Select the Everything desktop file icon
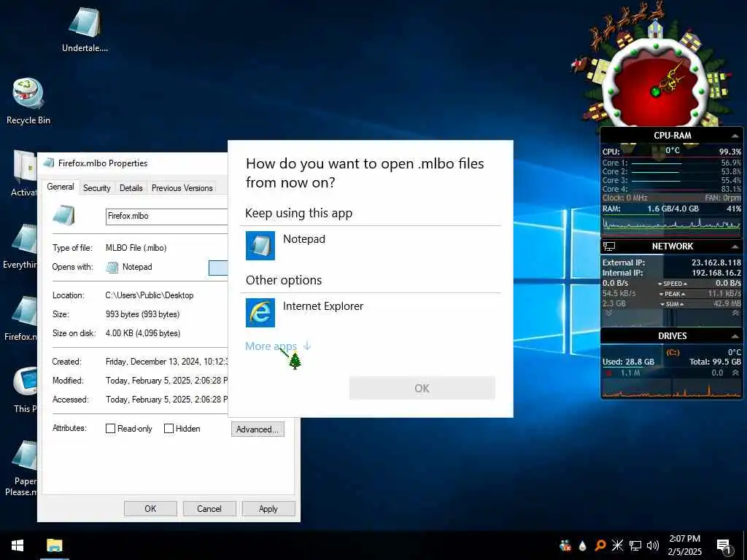Image resolution: width=747 pixels, height=560 pixels. click(20, 246)
